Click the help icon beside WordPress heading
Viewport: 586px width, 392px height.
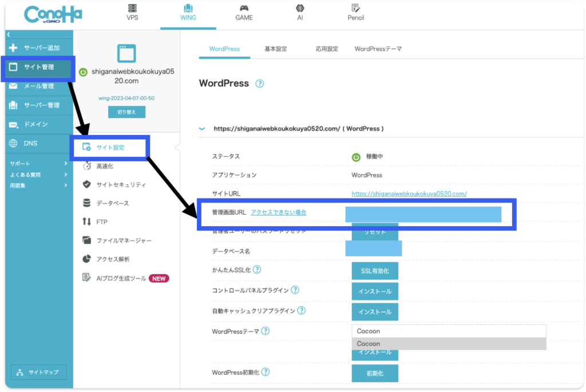pyautogui.click(x=260, y=84)
